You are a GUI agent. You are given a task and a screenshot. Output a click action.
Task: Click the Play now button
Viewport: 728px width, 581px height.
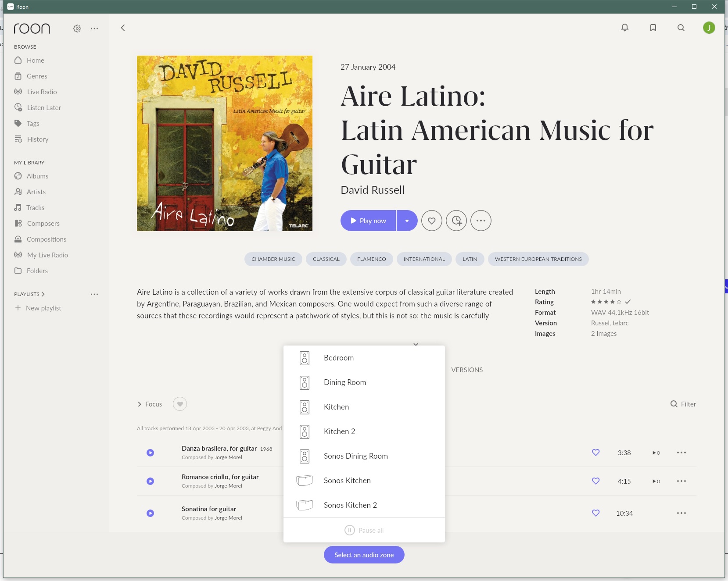(x=368, y=221)
